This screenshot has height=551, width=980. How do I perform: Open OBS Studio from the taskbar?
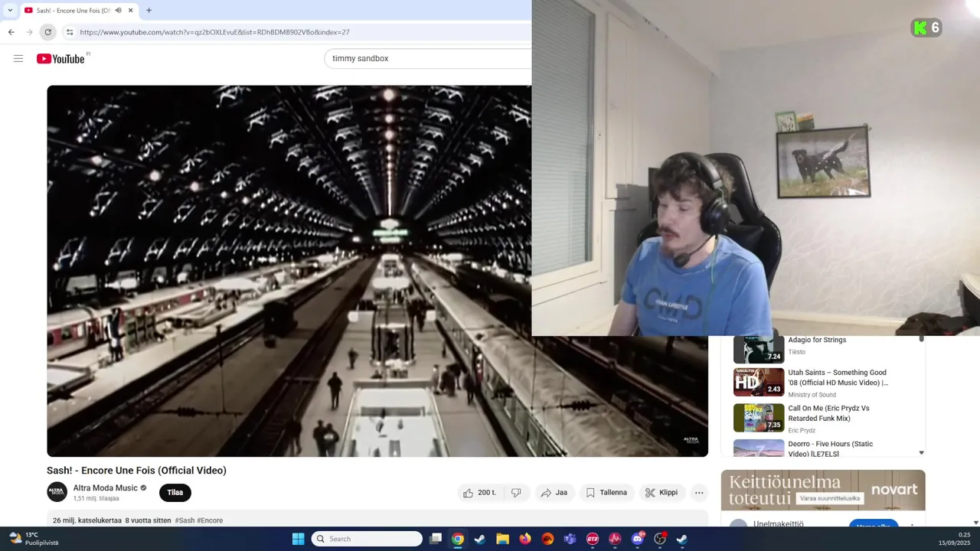click(660, 539)
